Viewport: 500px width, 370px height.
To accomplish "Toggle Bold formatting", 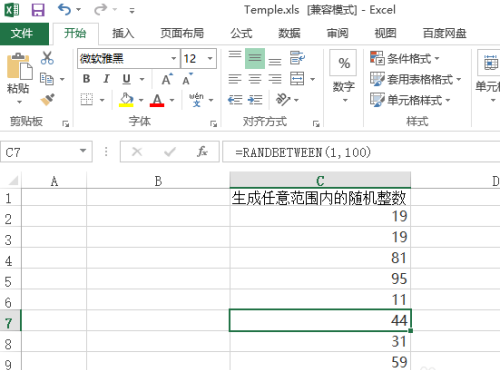I will (x=86, y=79).
